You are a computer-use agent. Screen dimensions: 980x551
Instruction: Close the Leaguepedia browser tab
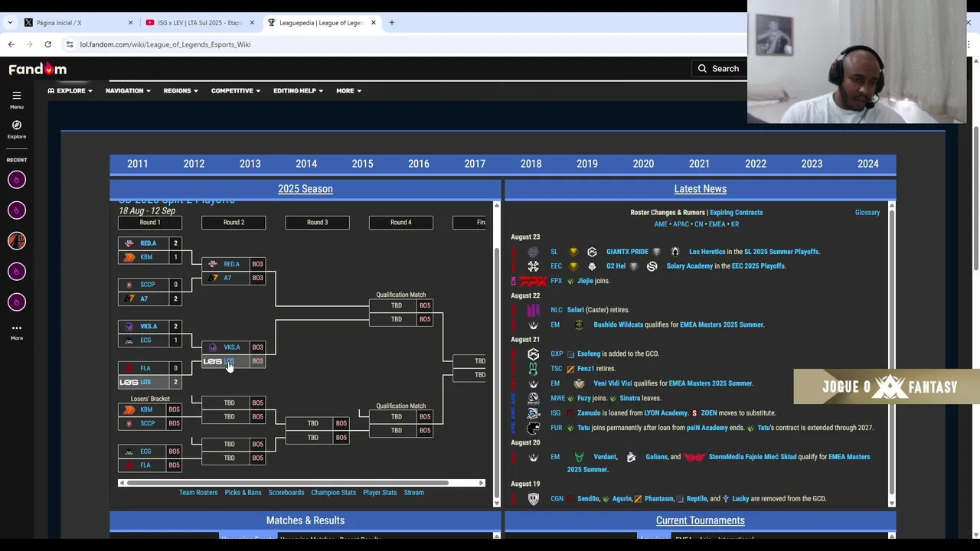coord(374,23)
